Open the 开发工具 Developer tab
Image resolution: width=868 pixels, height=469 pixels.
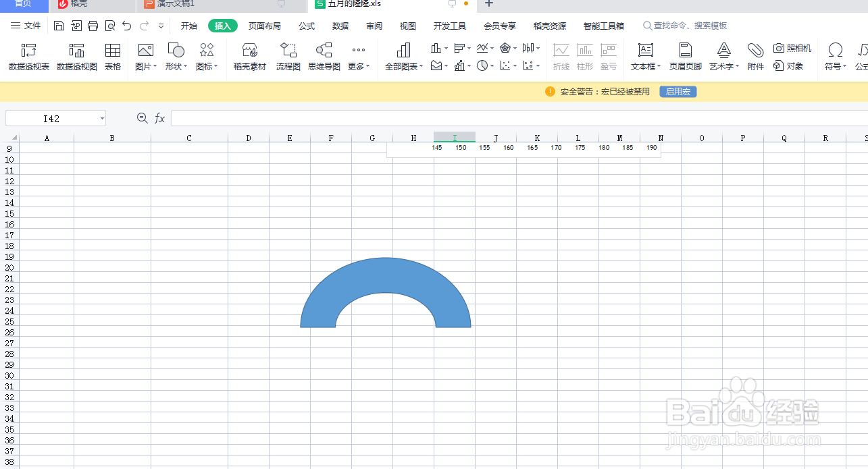click(x=450, y=26)
